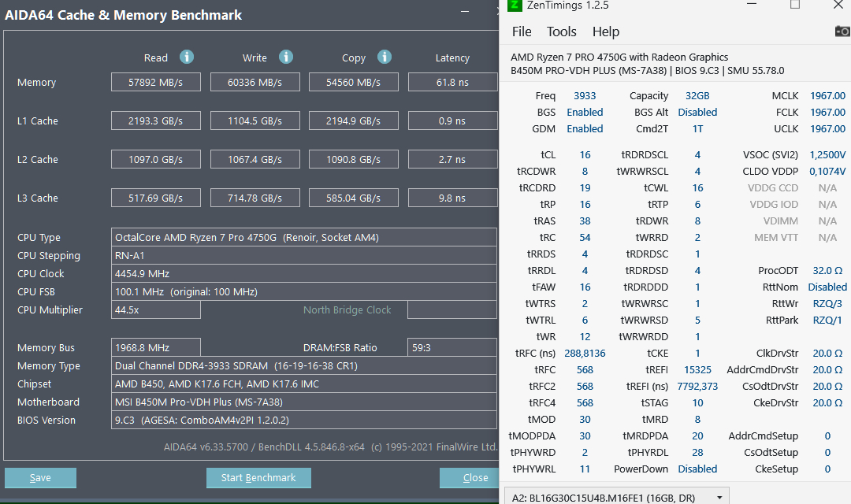851x504 pixels.
Task: Click the RttPark value RZQ/1
Action: 827,320
